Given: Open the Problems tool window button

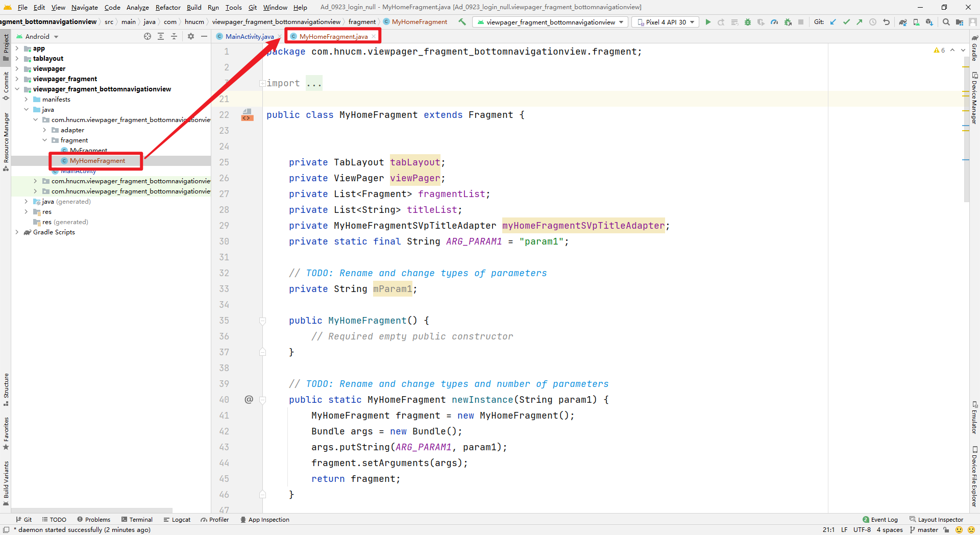Looking at the screenshot, I should tap(93, 520).
